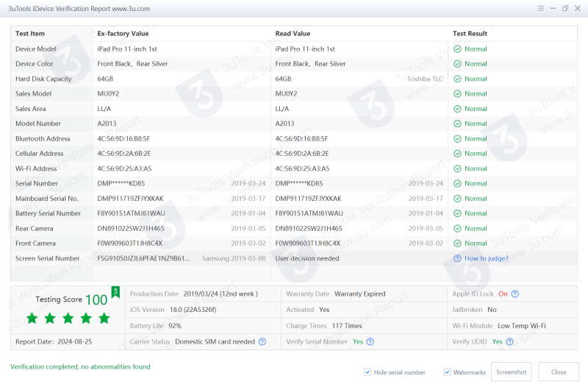Image resolution: width=588 pixels, height=390 pixels.
Task: Toggle the Watermarks checkbox
Action: (447, 372)
